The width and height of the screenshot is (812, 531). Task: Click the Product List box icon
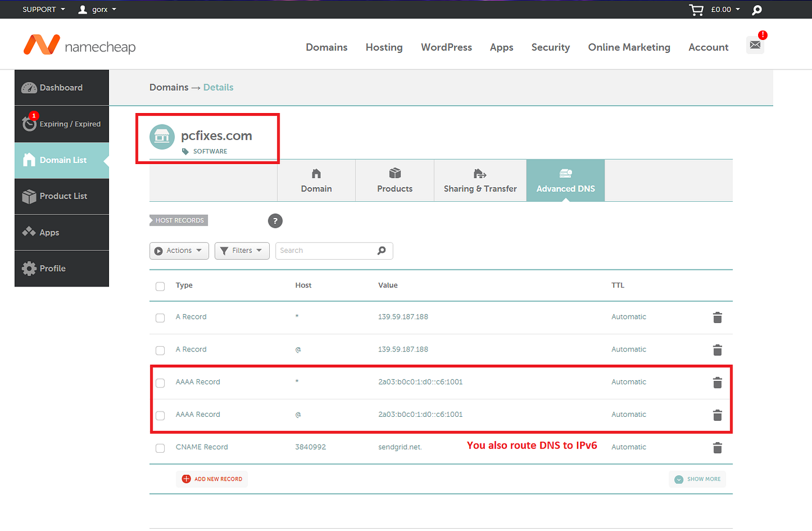pos(29,197)
